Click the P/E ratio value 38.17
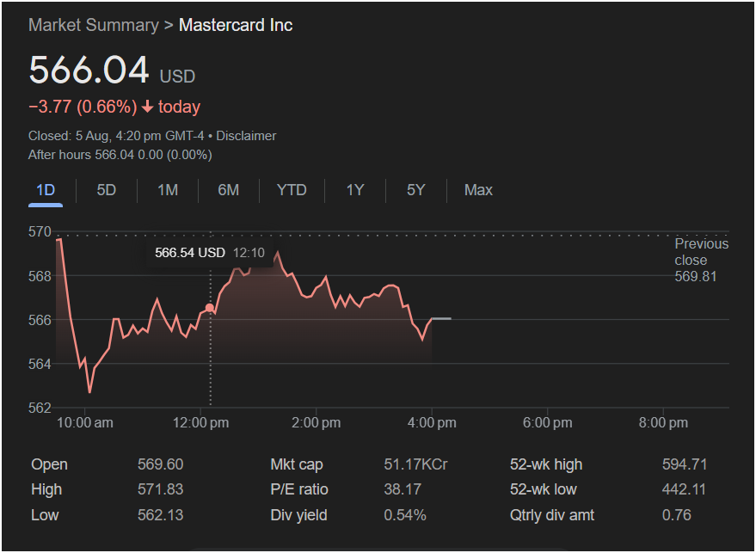The height and width of the screenshot is (553, 756). [x=403, y=489]
